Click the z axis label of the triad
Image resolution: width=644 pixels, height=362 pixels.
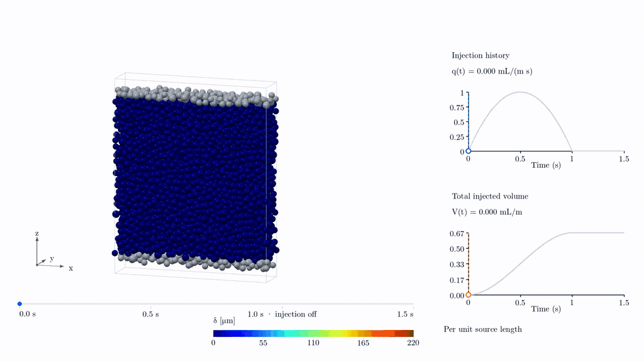pyautogui.click(x=37, y=234)
